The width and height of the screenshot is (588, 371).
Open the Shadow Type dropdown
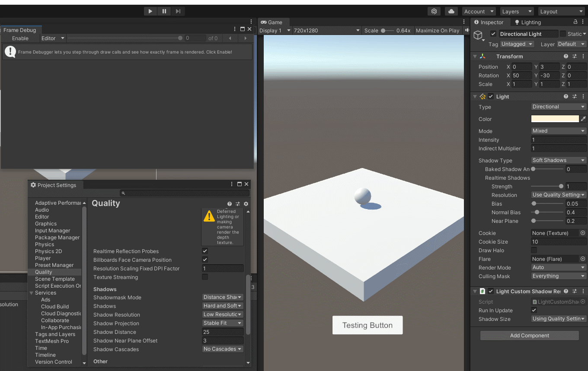[x=558, y=160]
